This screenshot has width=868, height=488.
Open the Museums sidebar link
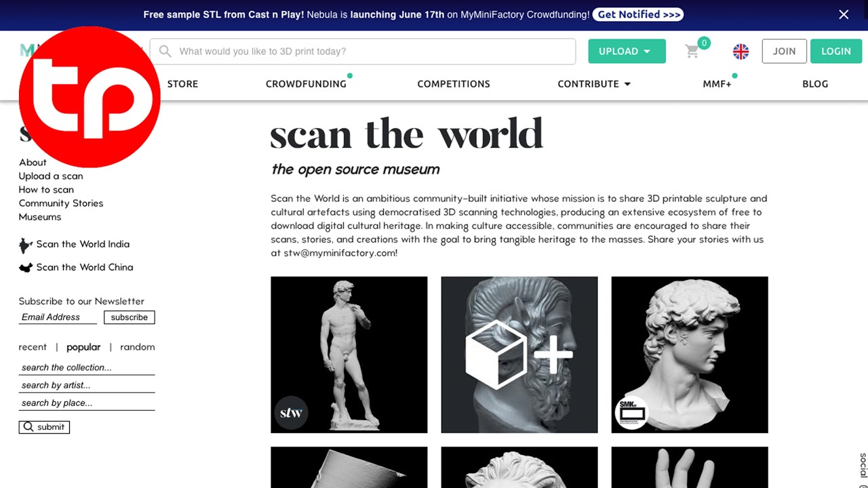tap(40, 217)
